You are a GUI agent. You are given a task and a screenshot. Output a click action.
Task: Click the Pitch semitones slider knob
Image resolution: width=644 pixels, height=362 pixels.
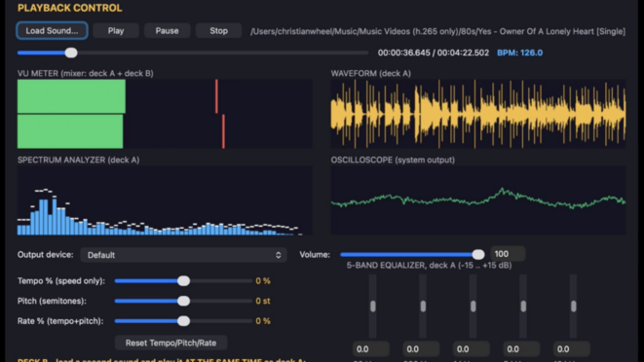pos(183,301)
